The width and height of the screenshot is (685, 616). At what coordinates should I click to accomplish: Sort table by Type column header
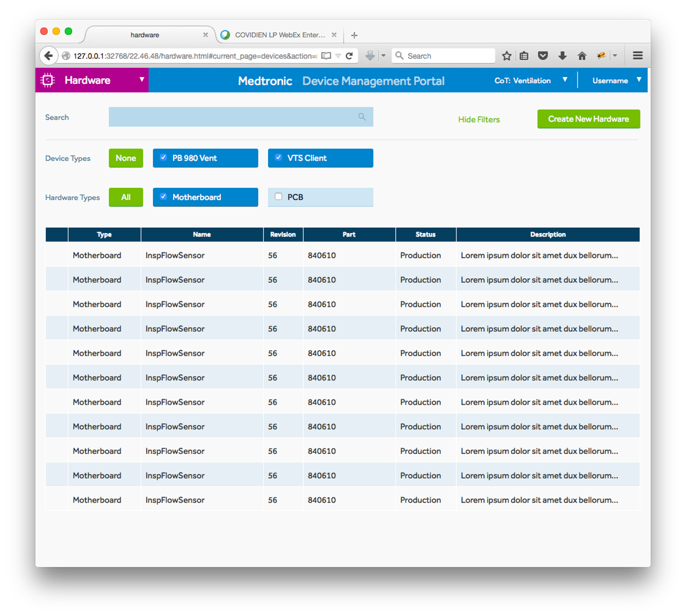pos(104,234)
